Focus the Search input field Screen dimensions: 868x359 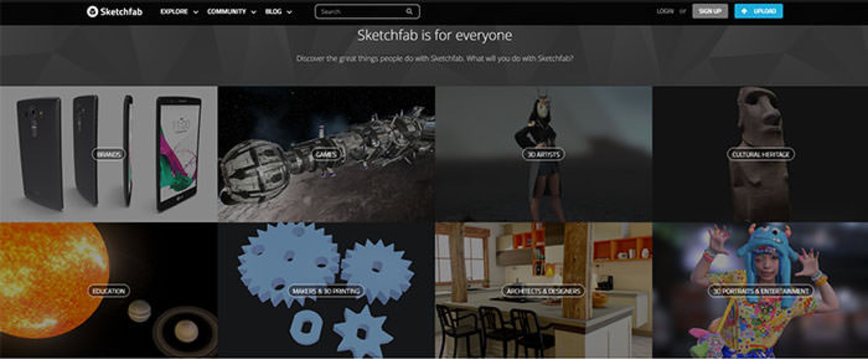point(367,11)
